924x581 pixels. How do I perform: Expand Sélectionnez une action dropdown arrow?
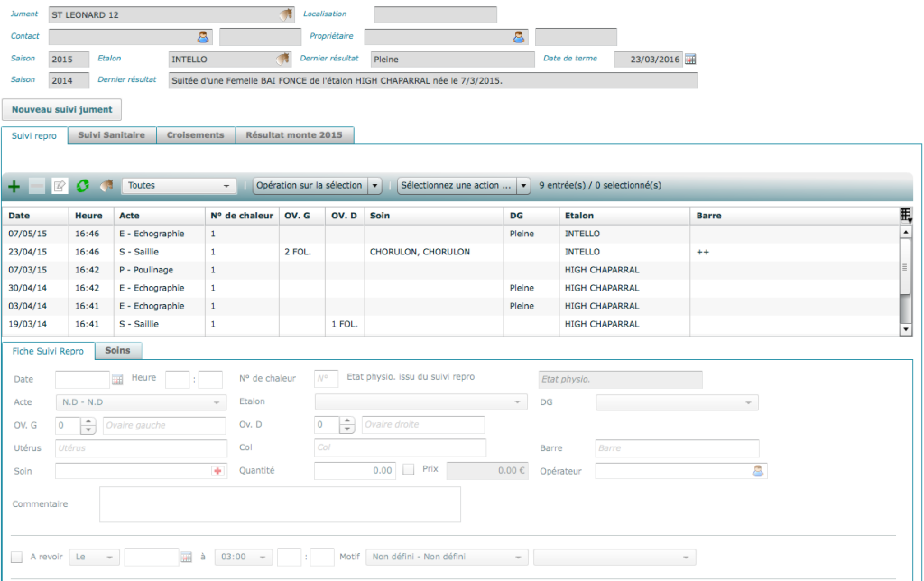pyautogui.click(x=523, y=186)
